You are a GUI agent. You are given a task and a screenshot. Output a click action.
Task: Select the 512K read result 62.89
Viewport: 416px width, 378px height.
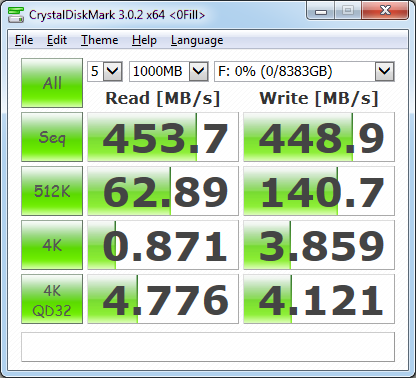163,191
